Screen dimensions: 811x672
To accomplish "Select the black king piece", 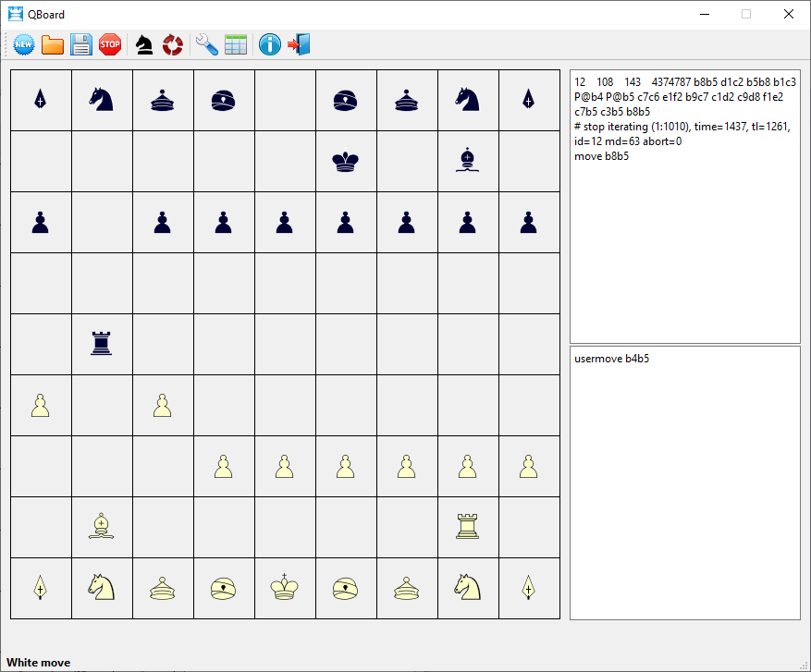I will (346, 161).
